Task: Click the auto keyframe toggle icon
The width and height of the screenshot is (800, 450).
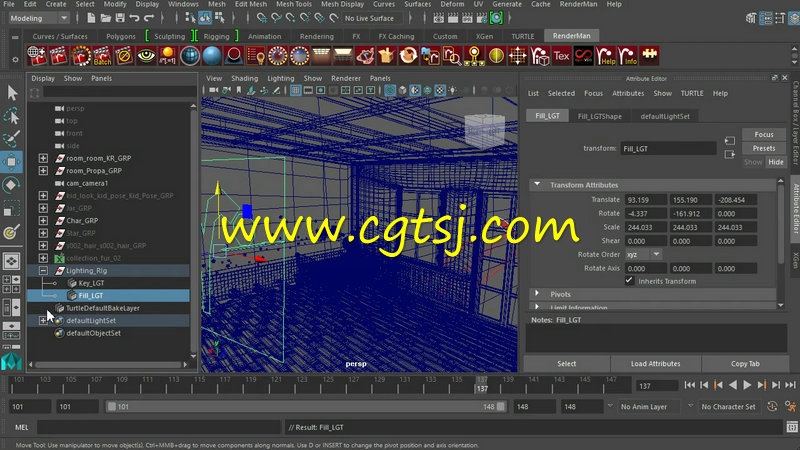Action: pyautogui.click(x=772, y=406)
